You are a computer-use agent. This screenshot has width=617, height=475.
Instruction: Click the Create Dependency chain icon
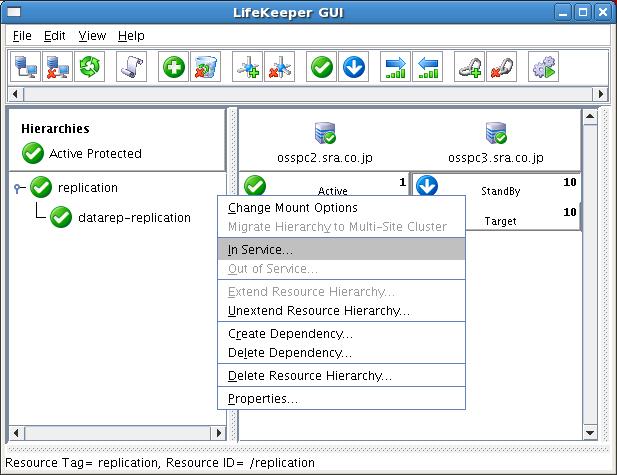[469, 67]
